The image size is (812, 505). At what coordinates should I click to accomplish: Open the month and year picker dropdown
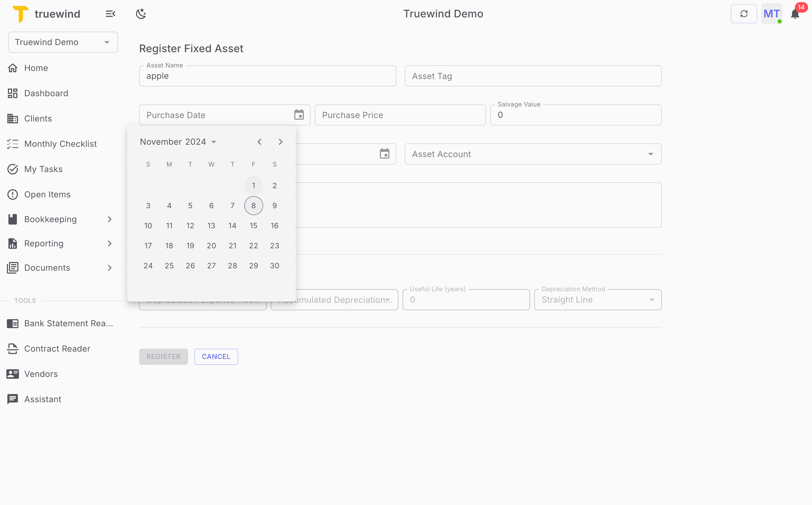pos(213,142)
